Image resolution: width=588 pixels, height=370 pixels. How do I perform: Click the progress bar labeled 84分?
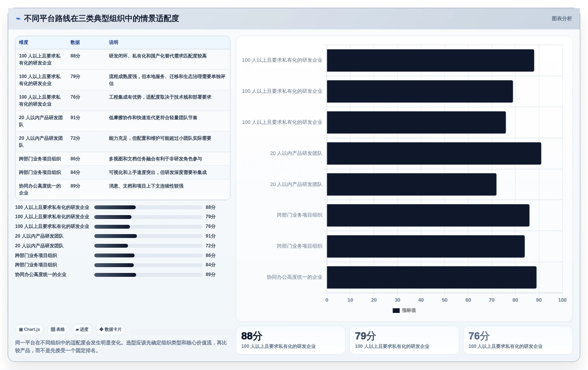click(148, 265)
